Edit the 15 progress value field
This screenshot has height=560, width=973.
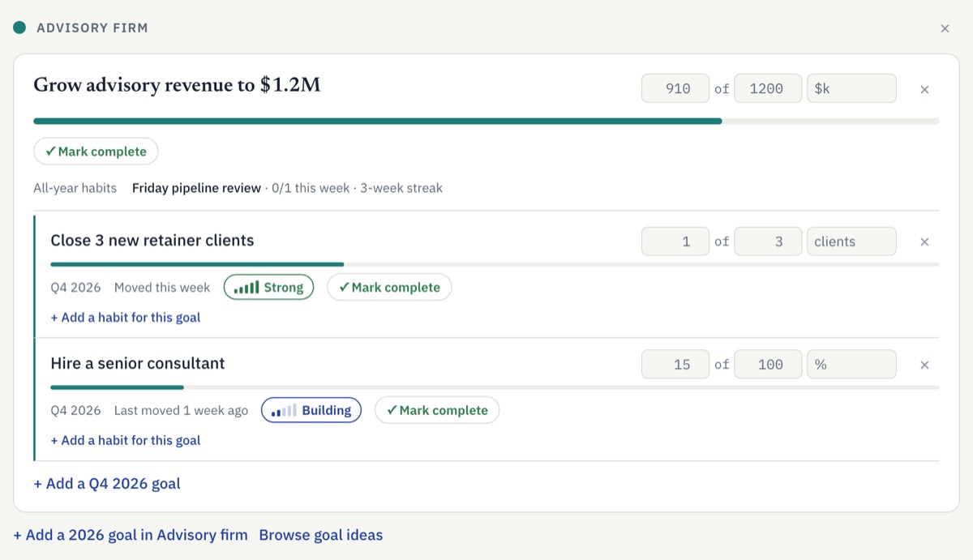(x=675, y=365)
